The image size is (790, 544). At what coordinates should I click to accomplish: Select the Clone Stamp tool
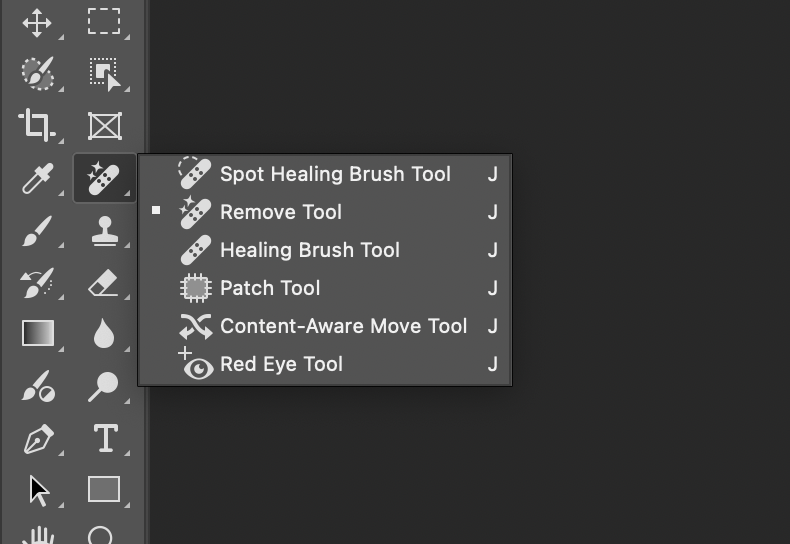coord(104,232)
